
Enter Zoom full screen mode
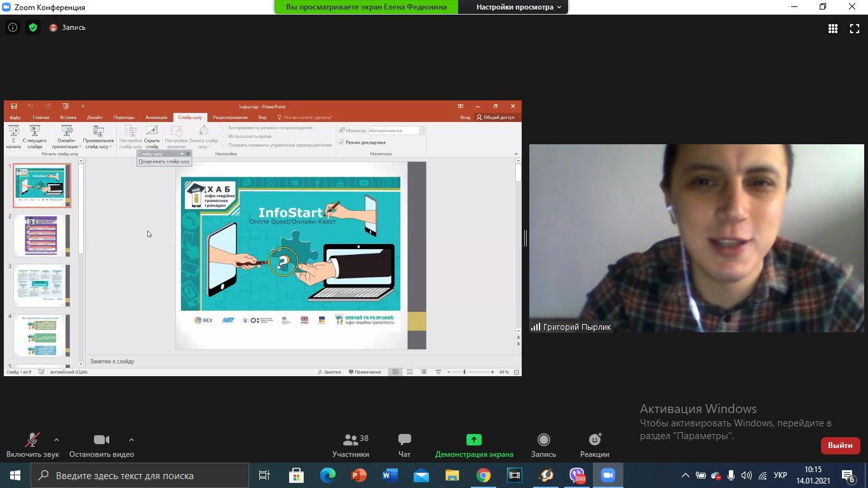855,28
